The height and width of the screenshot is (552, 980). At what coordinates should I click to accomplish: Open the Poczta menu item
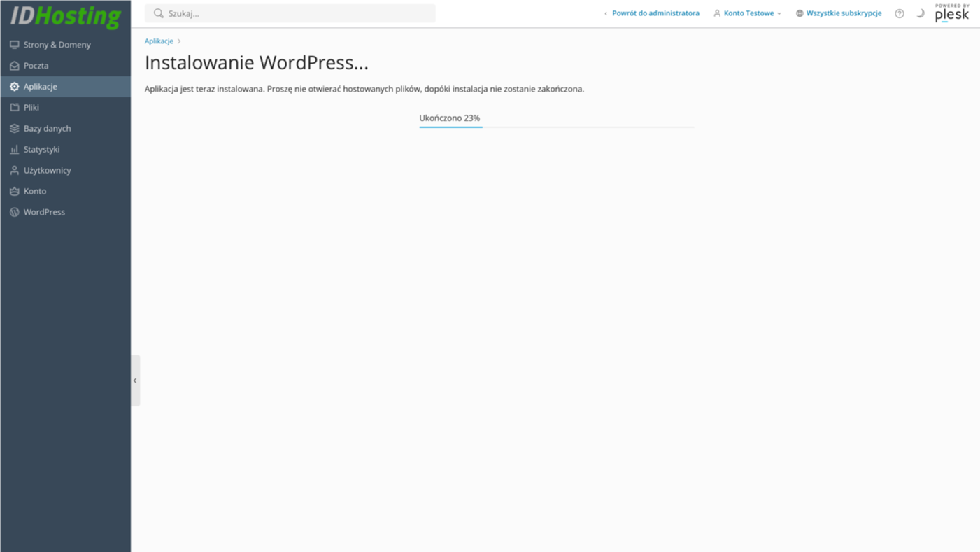coord(65,66)
